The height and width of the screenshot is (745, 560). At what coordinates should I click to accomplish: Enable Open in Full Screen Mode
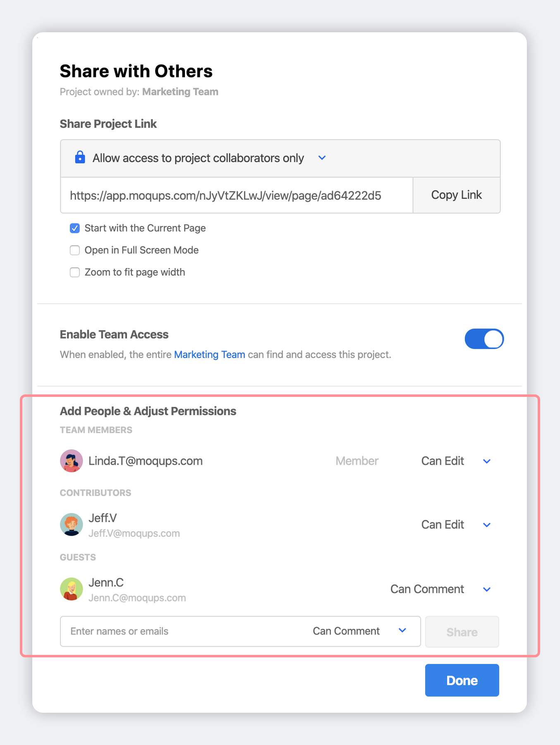(x=74, y=250)
